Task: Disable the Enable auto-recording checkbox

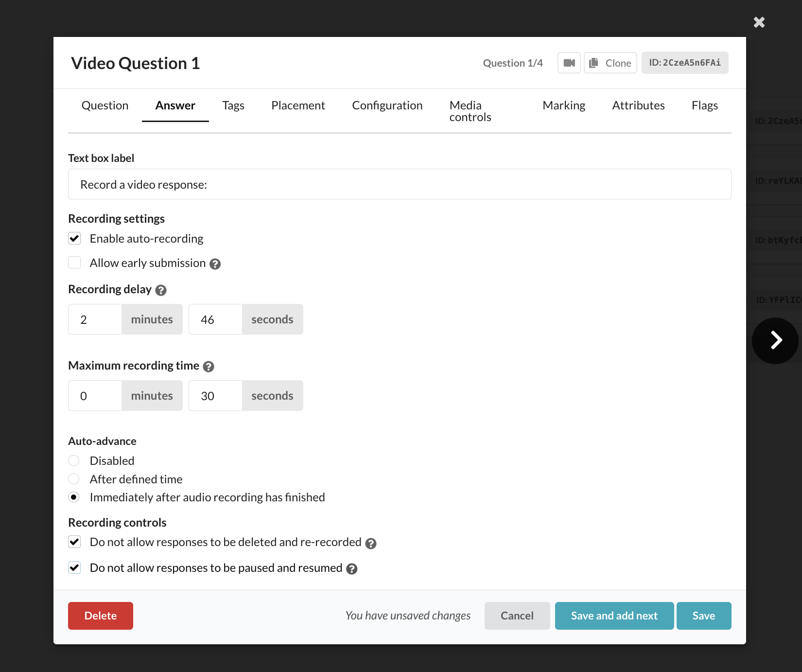Action: (74, 238)
